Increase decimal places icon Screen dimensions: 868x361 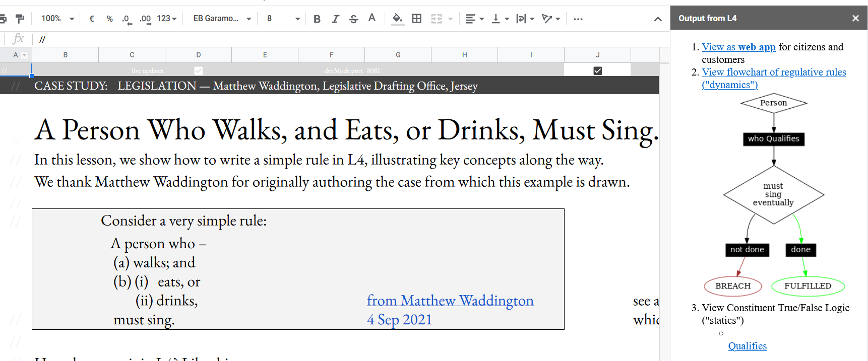coord(145,19)
